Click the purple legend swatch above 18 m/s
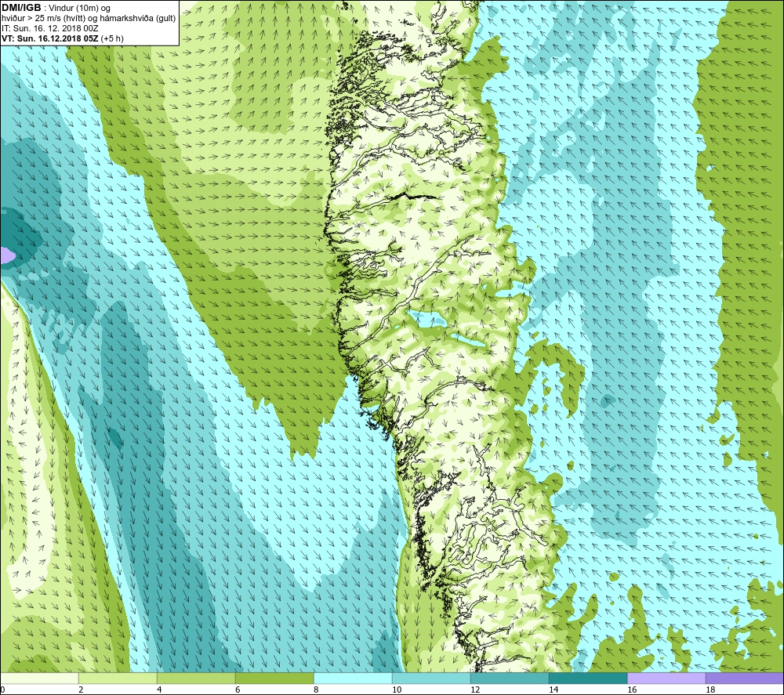784x695 pixels. click(745, 678)
